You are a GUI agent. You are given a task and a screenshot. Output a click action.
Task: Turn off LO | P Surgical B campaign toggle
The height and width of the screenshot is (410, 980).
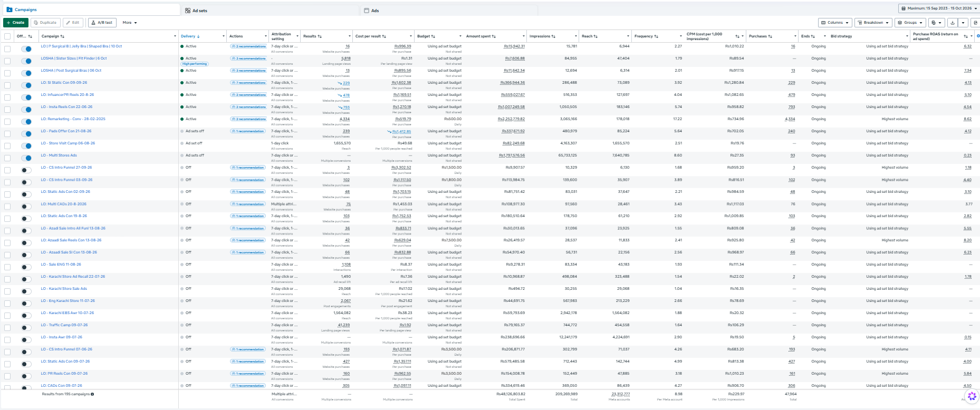pos(26,48)
